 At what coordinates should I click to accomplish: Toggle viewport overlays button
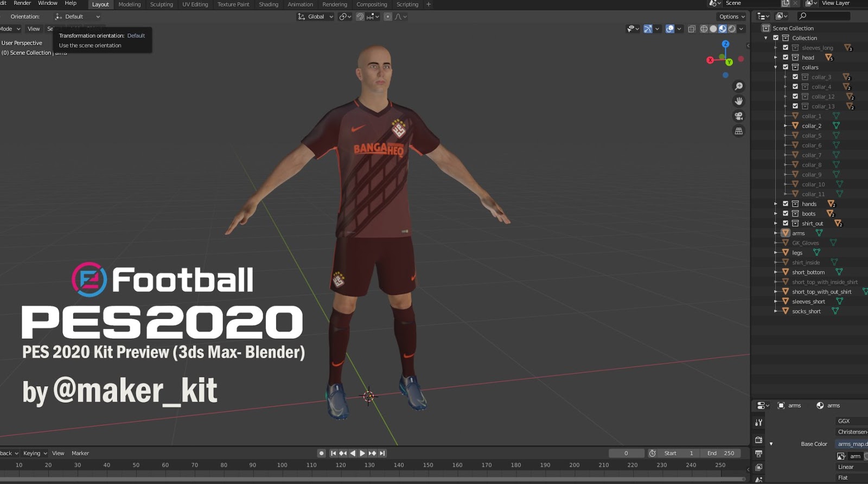click(670, 29)
